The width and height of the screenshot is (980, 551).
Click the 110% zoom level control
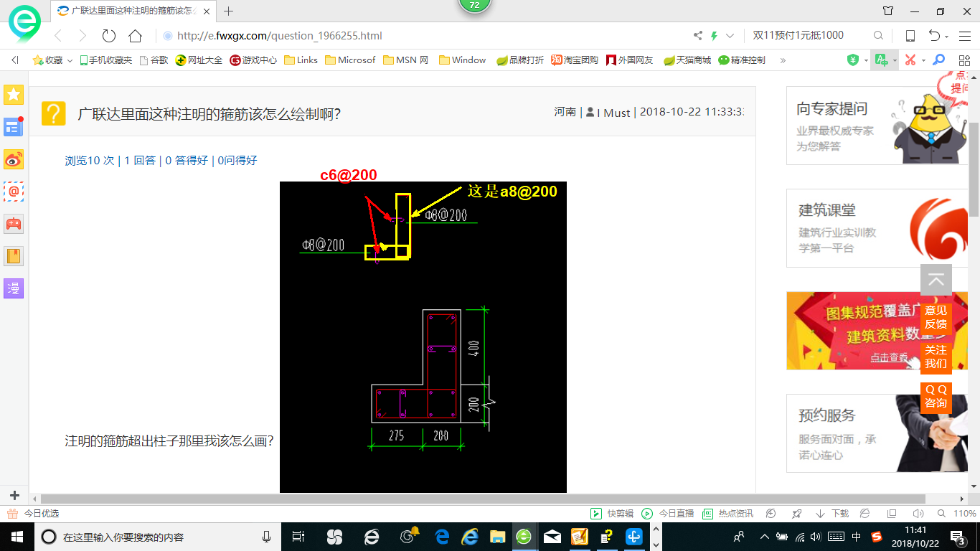964,514
